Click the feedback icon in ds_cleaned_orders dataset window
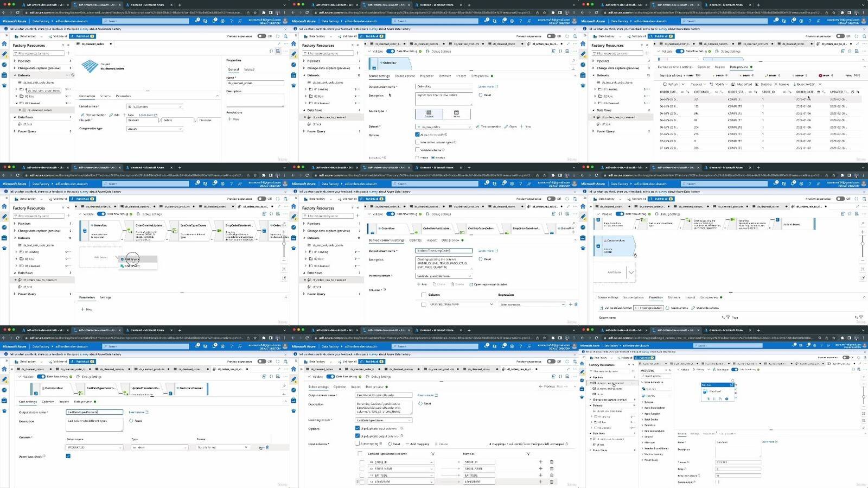The width and height of the screenshot is (868, 488). click(x=240, y=21)
